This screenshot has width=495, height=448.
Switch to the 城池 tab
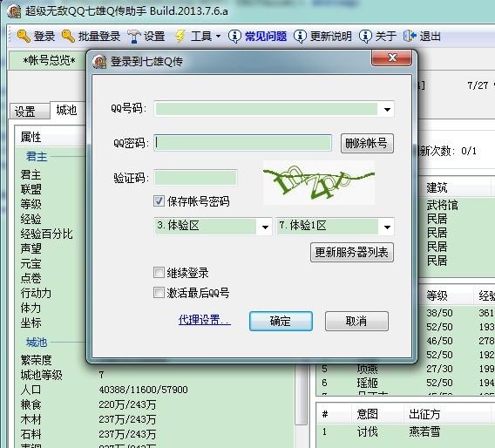point(67,110)
